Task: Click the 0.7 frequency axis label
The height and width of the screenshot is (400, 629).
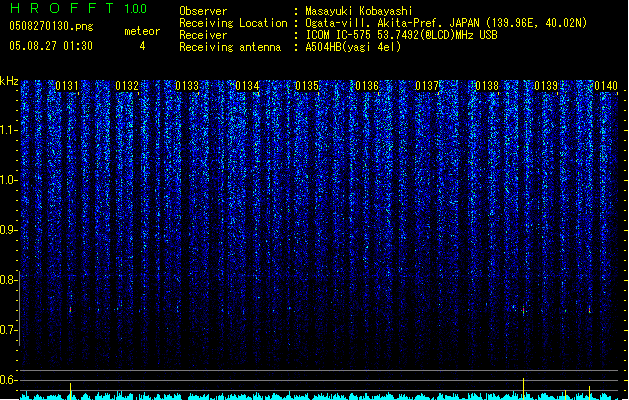Action: pyautogui.click(x=8, y=330)
